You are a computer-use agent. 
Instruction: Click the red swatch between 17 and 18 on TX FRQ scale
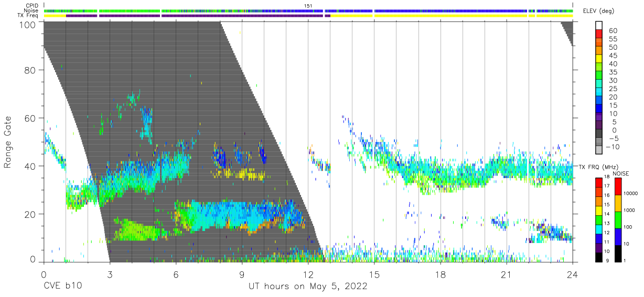tap(599, 182)
